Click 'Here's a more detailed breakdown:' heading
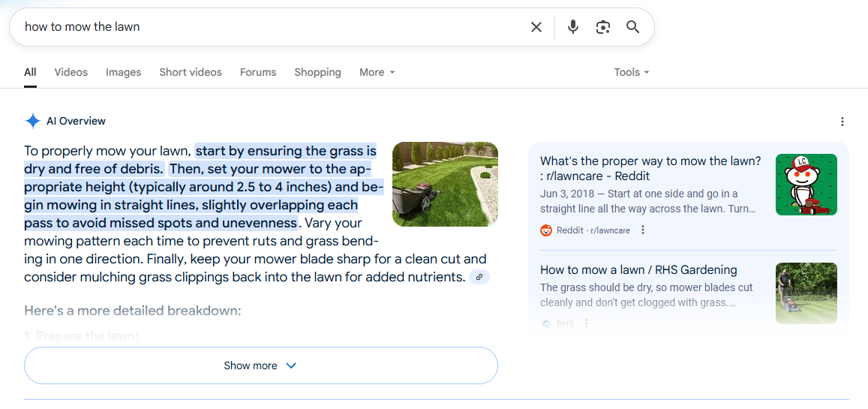Viewport: 868px width, 409px height. [x=133, y=311]
